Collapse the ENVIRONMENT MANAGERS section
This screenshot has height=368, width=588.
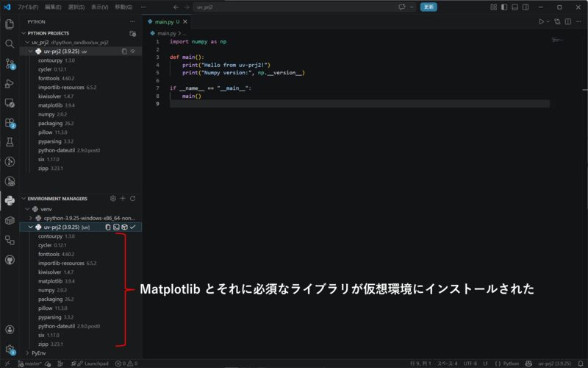24,199
